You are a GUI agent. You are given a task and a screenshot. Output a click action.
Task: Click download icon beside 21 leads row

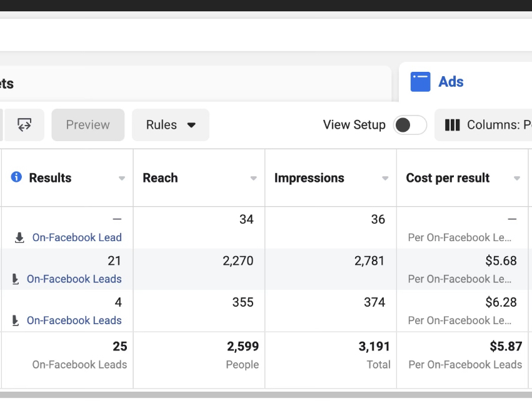click(16, 279)
